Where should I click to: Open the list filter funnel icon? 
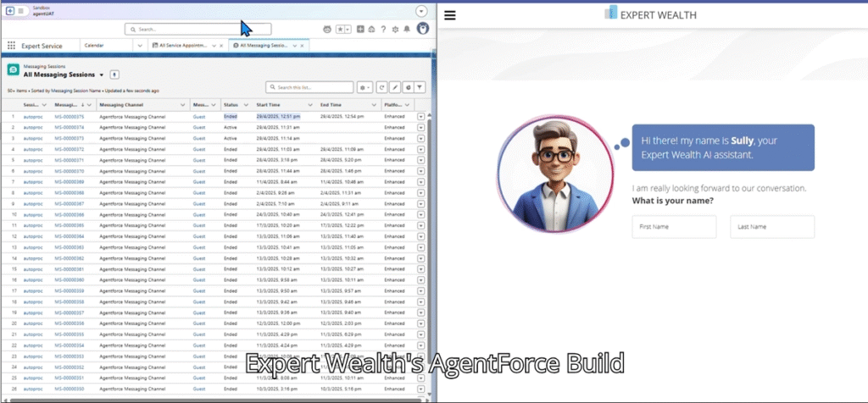(420, 87)
